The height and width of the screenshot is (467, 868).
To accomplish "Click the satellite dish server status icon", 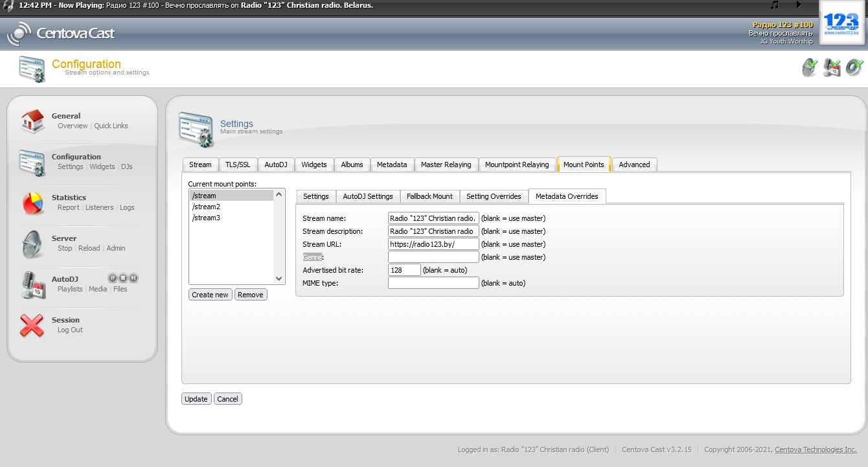I will 810,67.
